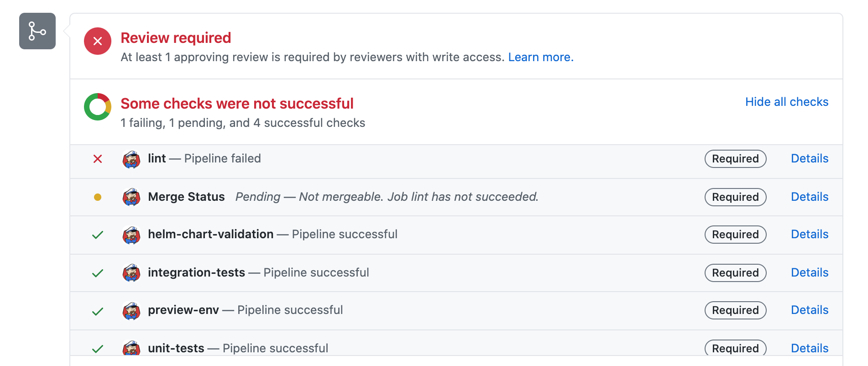Click the red failed X on lint row
The width and height of the screenshot is (868, 366).
[x=98, y=159]
